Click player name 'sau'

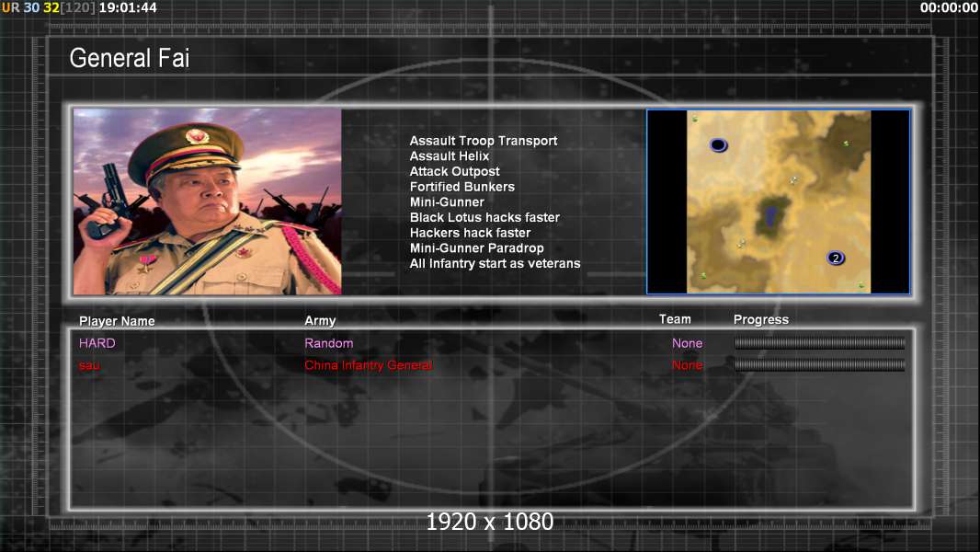coord(89,365)
